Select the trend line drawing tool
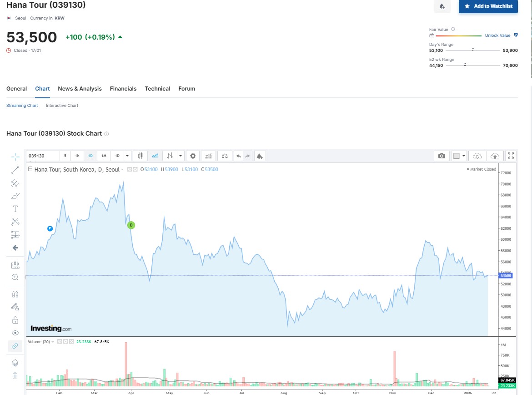 pyautogui.click(x=15, y=170)
